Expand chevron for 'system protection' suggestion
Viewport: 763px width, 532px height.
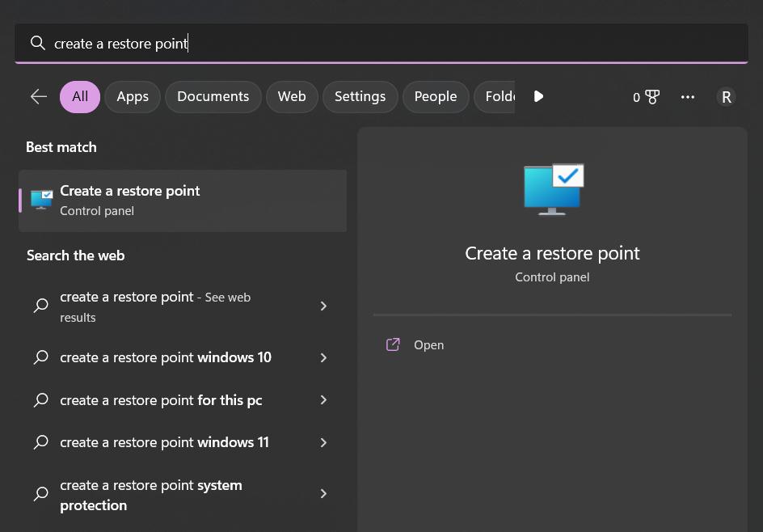(323, 493)
